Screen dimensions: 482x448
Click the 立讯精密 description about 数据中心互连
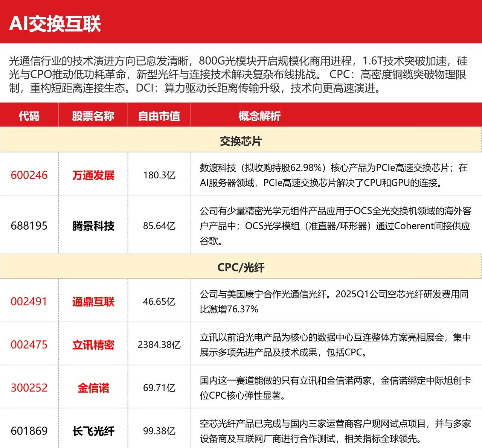tap(335, 345)
